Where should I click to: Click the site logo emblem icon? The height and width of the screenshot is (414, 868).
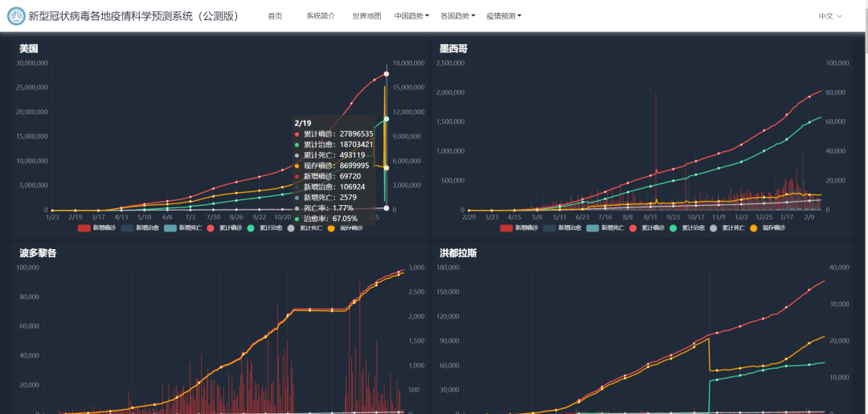[16, 16]
